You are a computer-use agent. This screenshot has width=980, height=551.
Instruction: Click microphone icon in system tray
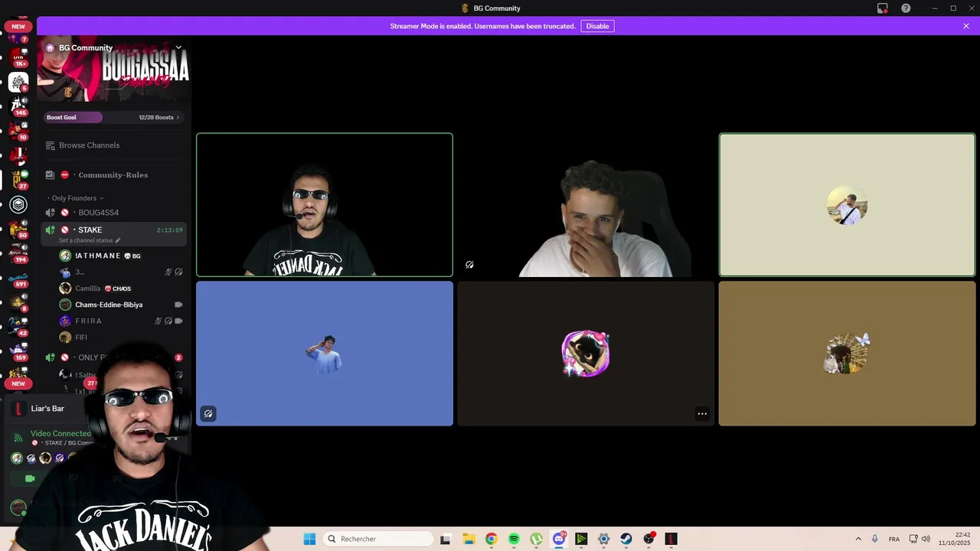(875, 539)
